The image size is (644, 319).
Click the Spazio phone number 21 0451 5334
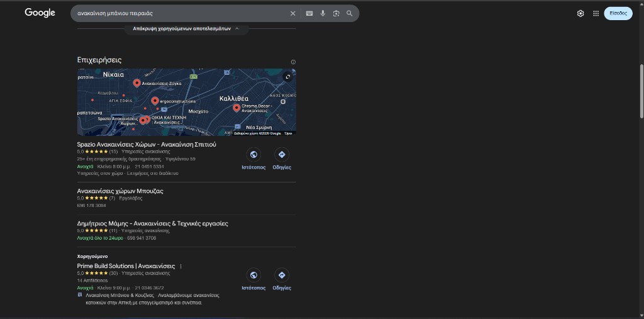click(149, 167)
